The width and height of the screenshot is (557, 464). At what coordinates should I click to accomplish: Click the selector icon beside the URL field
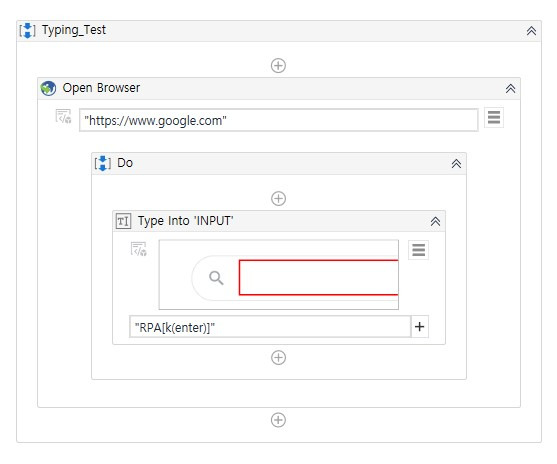[64, 117]
